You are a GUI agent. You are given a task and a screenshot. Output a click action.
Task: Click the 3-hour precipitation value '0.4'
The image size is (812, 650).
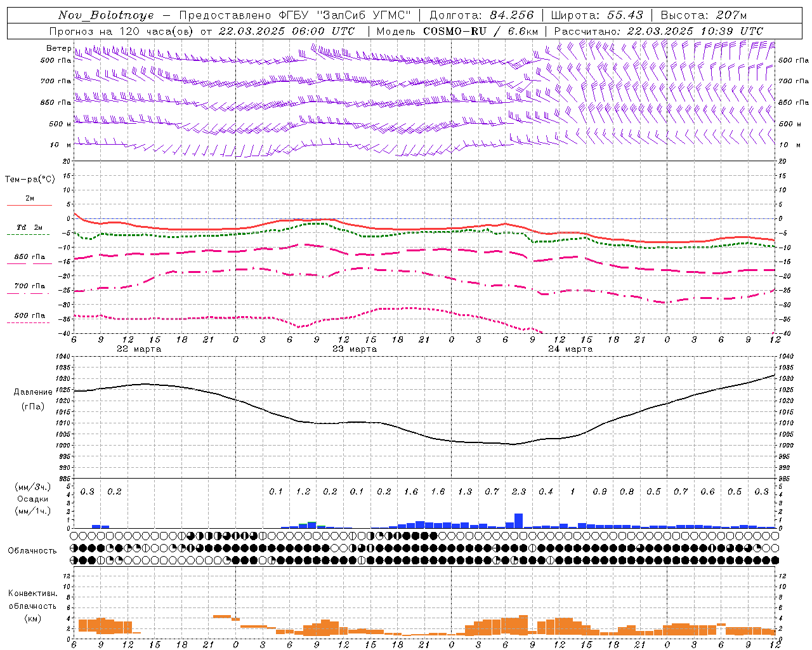point(546,492)
